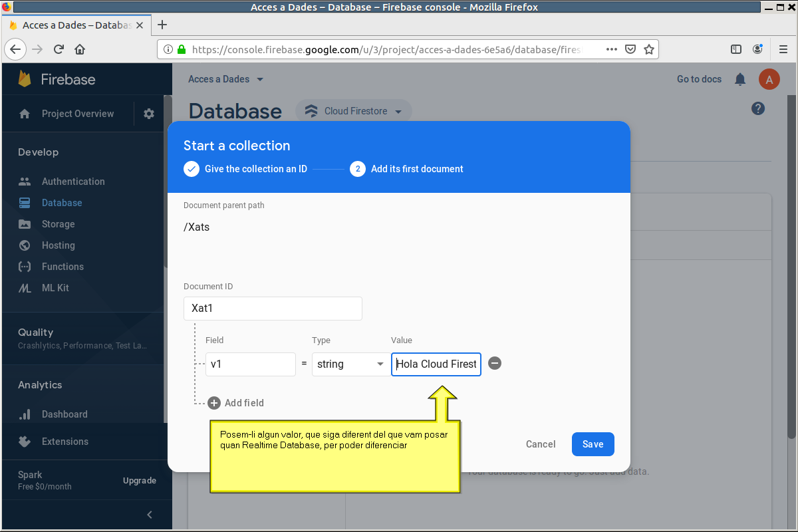Select the Acces a Dades browser tab
This screenshot has height=532, width=798.
[76, 25]
